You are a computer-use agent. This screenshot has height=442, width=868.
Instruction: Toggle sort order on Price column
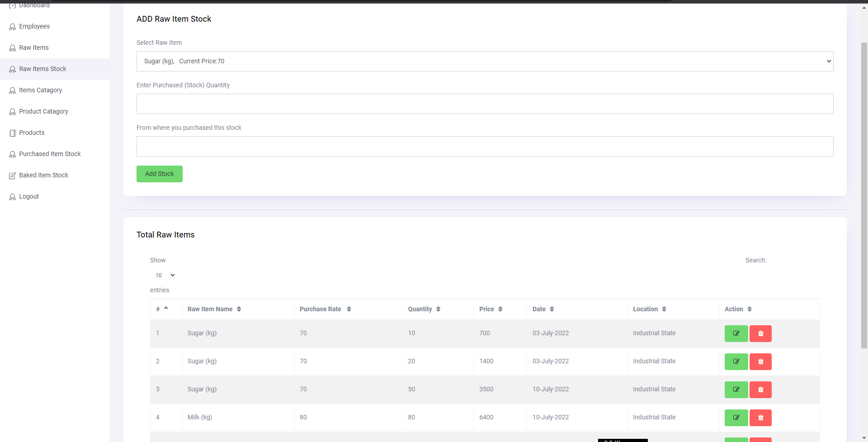tap(500, 309)
